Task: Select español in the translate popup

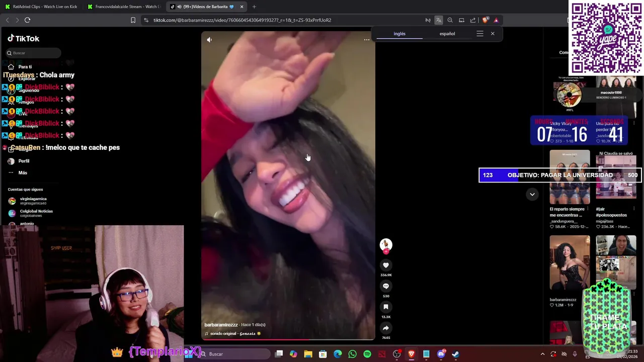Action: [x=447, y=34]
